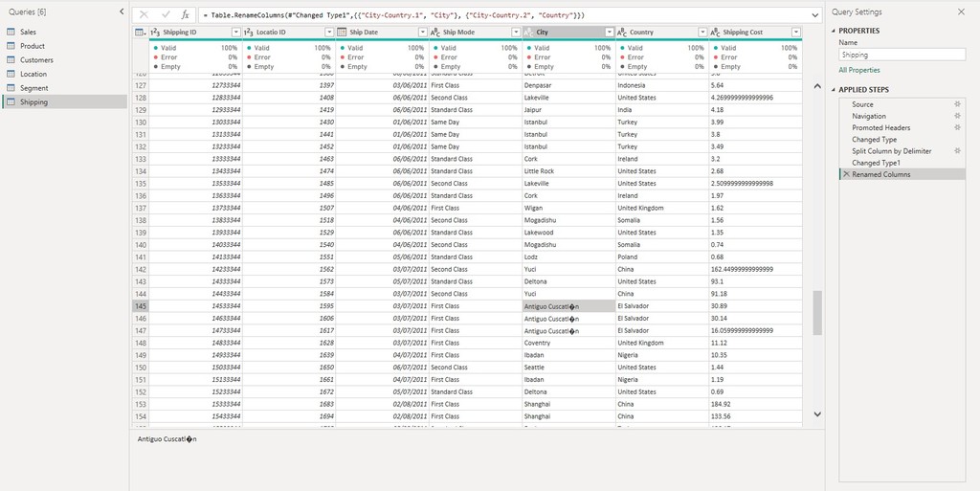Open the All Properties link
The width and height of the screenshot is (980, 491).
tap(859, 70)
